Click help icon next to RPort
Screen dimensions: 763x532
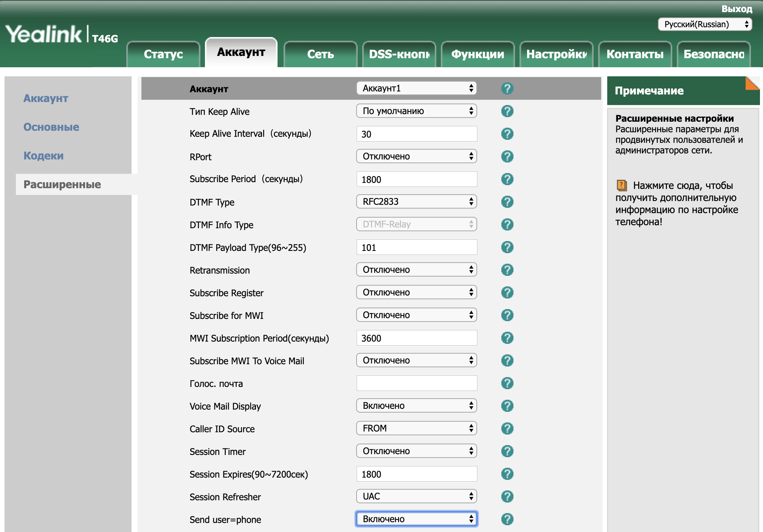(507, 156)
